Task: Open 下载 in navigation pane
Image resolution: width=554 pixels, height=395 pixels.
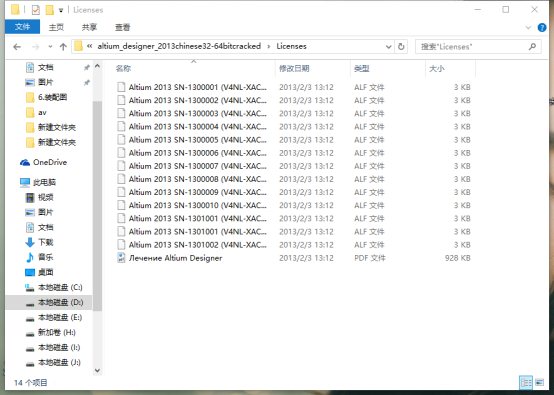Action: [x=46, y=242]
